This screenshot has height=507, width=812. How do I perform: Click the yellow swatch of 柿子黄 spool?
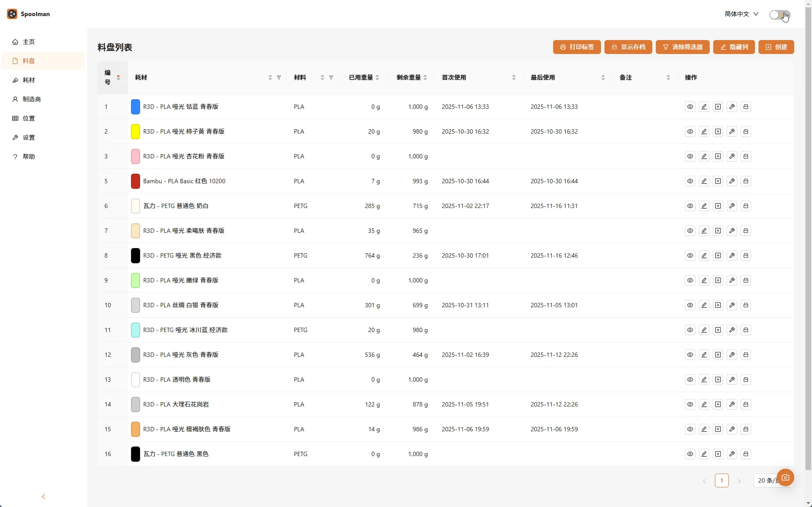tap(135, 131)
